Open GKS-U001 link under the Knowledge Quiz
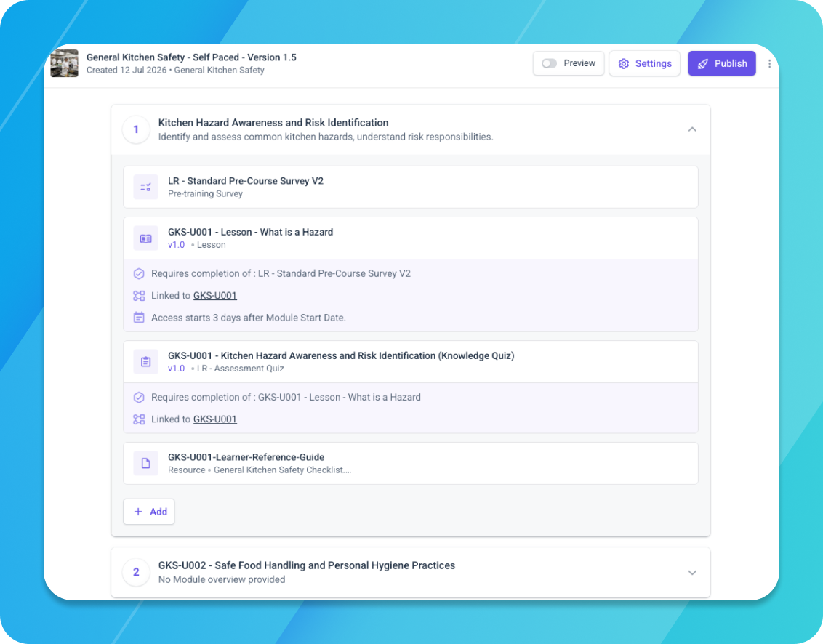823x644 pixels. click(215, 419)
